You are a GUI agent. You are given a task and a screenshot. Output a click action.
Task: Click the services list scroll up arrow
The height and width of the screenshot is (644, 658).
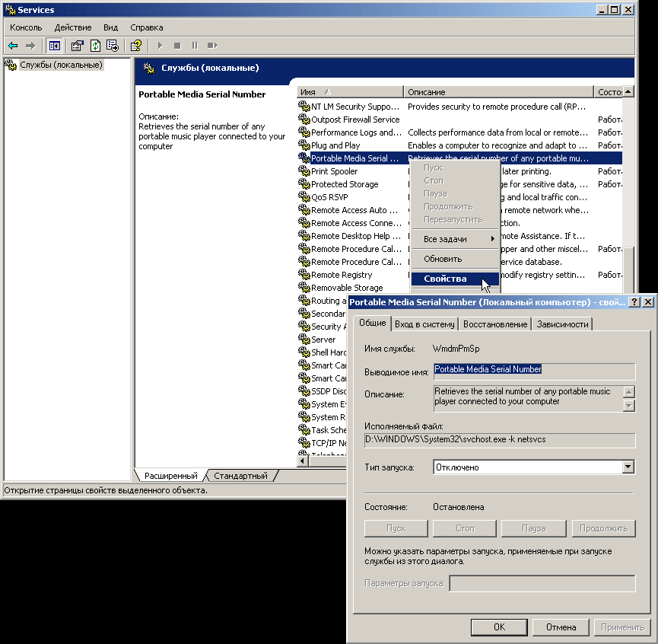coord(628,91)
